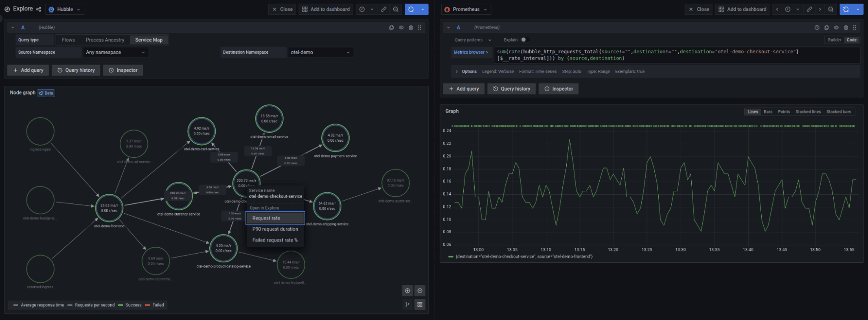The image size is (868, 320).
Task: Select the Service Map query type
Action: 149,40
